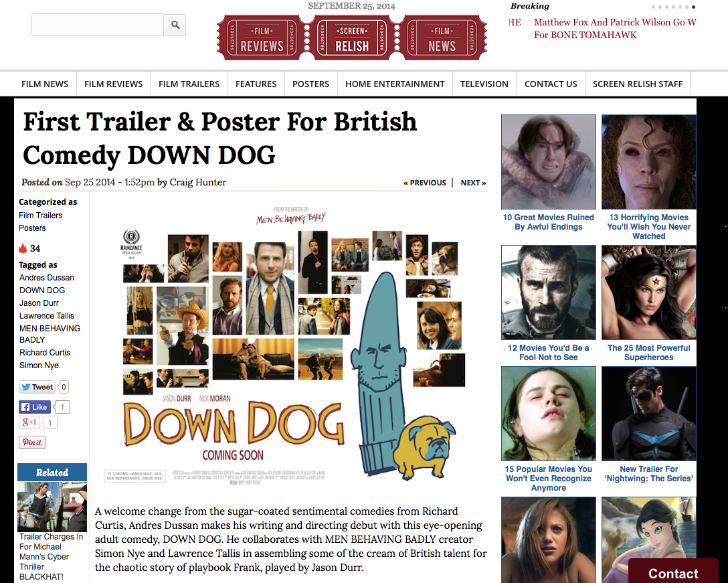Click the flame popularity icon

pos(22,248)
